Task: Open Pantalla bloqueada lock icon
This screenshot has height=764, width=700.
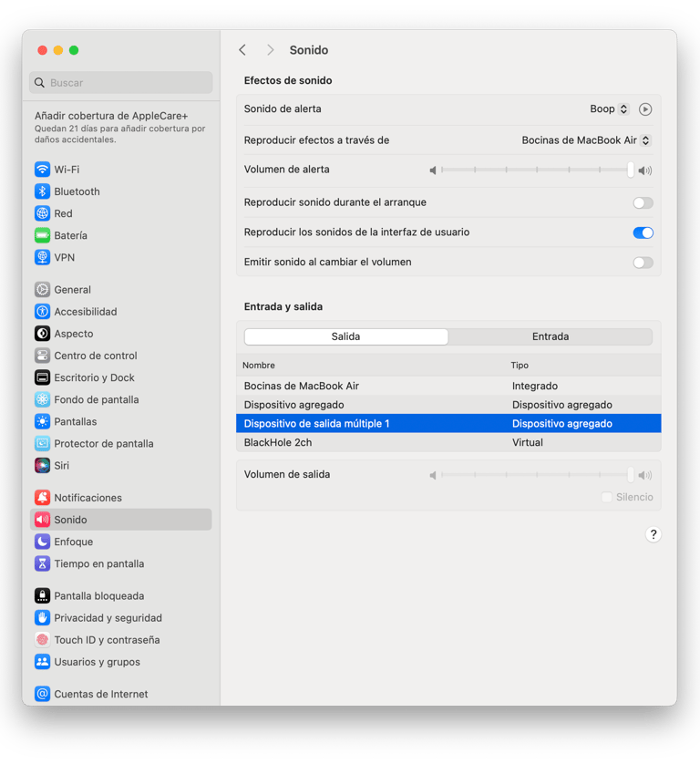Action: tap(42, 596)
